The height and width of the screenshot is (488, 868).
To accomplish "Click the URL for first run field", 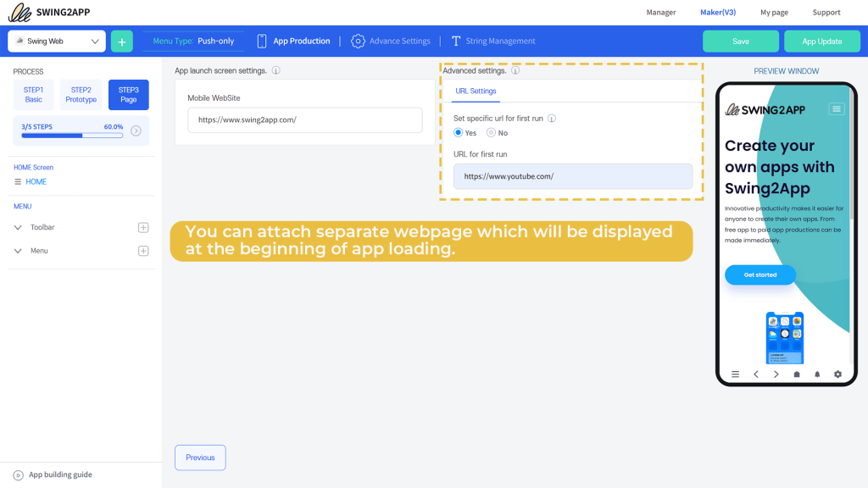I will click(x=573, y=176).
